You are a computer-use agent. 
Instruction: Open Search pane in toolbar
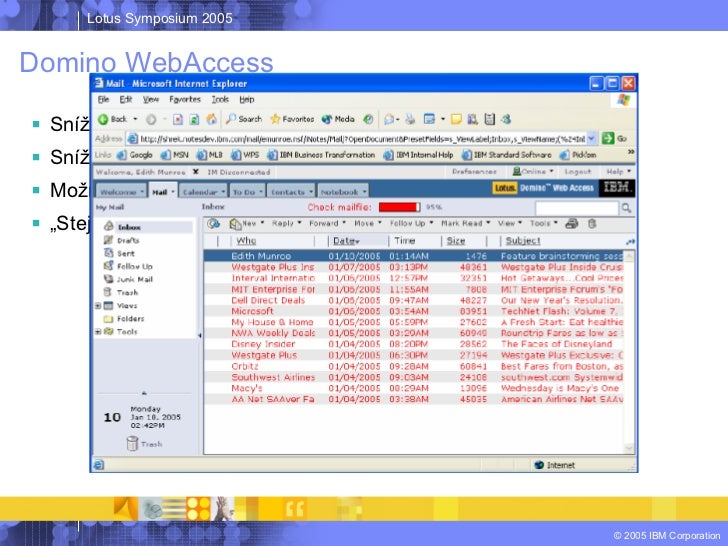[x=244, y=119]
